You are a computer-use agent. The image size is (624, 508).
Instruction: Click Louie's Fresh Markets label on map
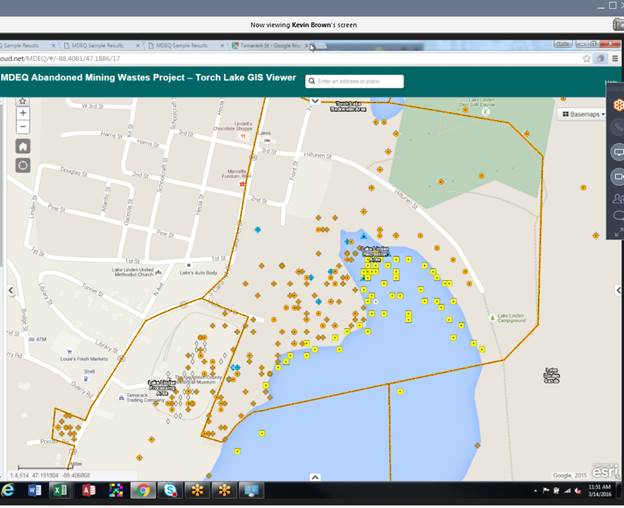pos(84,359)
